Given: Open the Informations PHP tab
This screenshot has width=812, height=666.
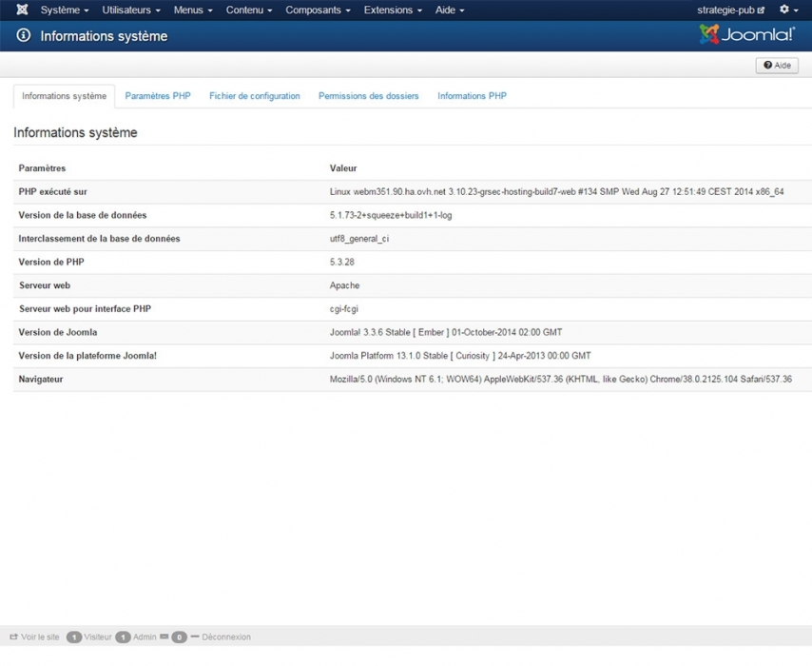Looking at the screenshot, I should 473,96.
